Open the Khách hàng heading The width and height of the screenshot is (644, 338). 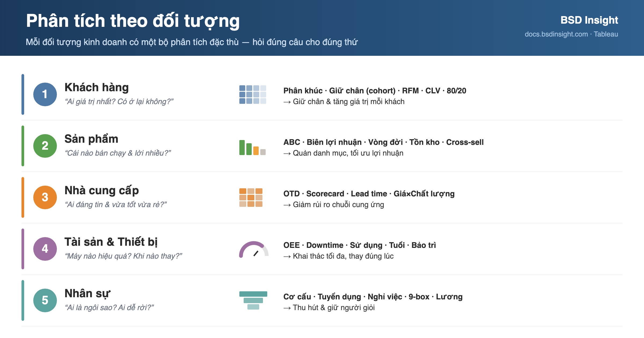[x=97, y=87]
